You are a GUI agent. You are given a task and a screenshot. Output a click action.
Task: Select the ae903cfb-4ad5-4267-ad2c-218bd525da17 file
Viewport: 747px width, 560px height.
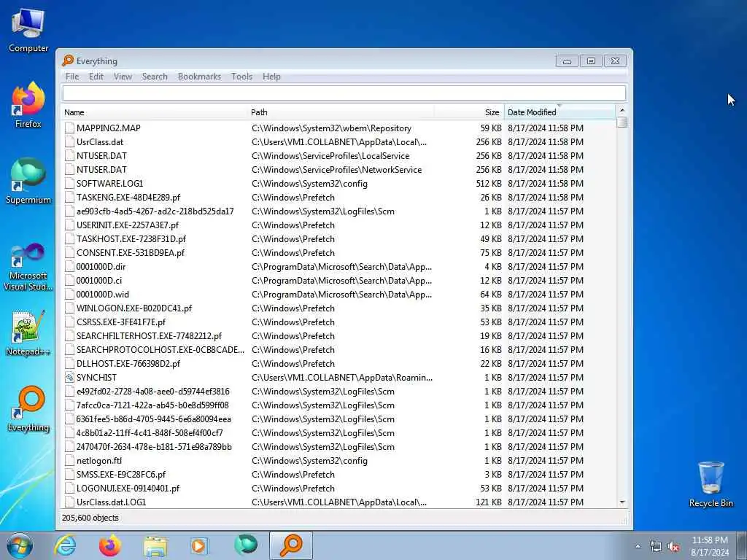tap(155, 211)
